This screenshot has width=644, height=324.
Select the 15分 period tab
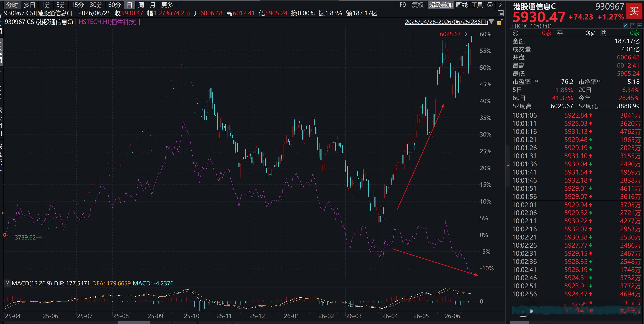78,5
